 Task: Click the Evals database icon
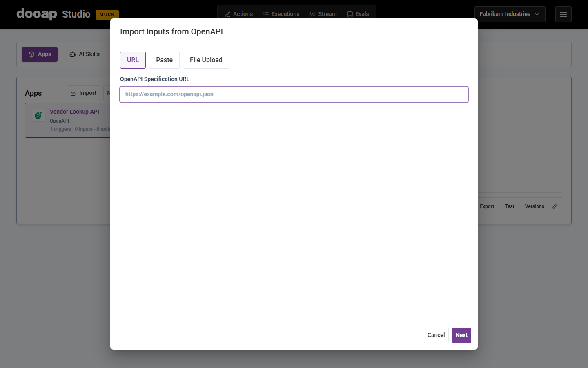point(350,14)
